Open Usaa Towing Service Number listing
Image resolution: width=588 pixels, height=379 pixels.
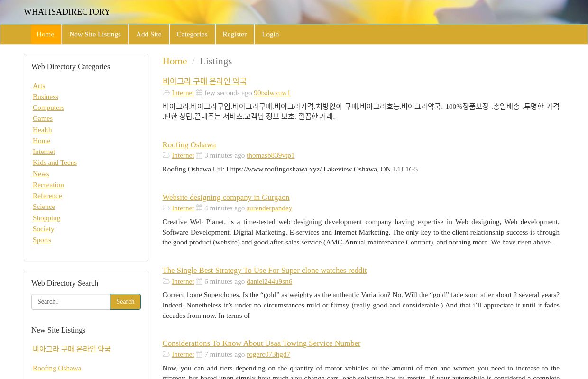click(x=261, y=343)
